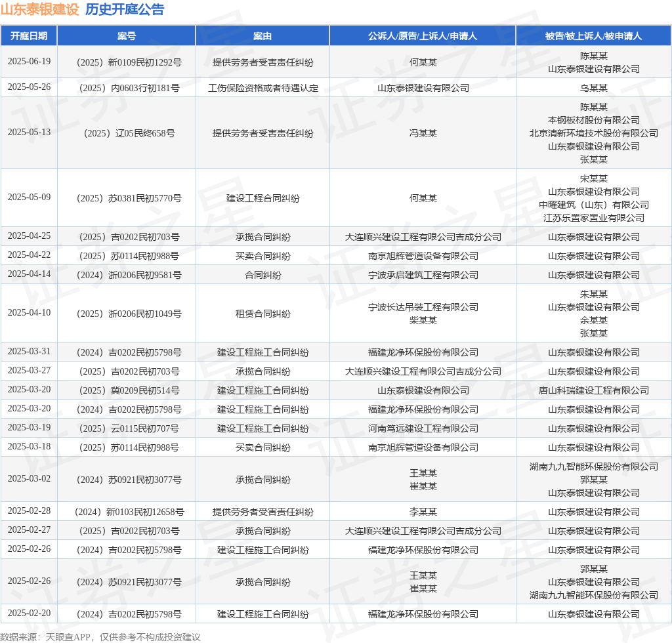Select the date 2025-04-10

[x=29, y=313]
